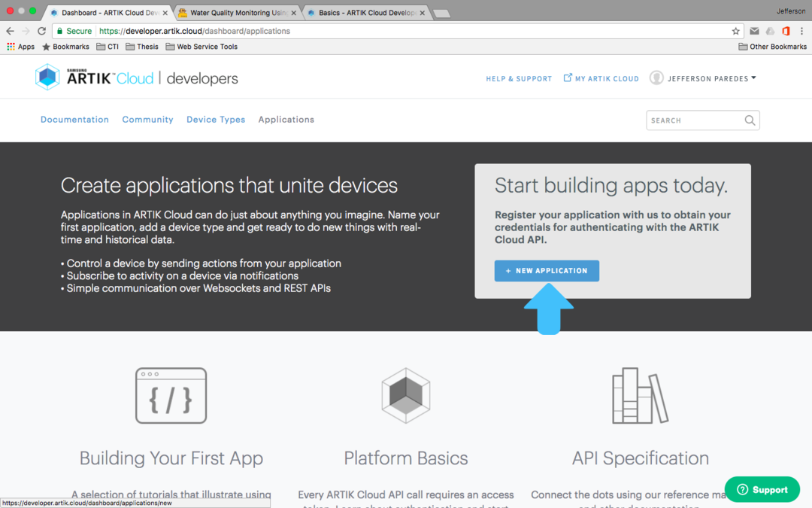Click the green Support chat button
This screenshot has height=508, width=812.
[762, 489]
